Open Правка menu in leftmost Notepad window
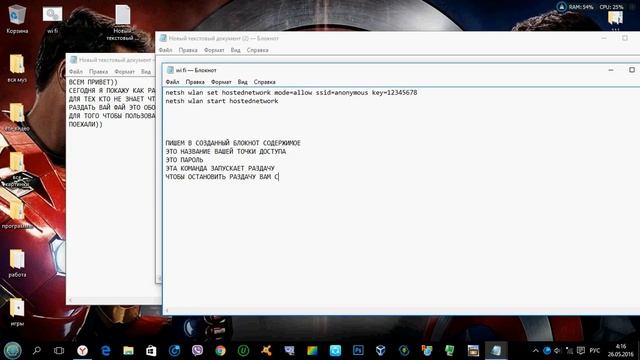640x360 pixels. (x=98, y=71)
